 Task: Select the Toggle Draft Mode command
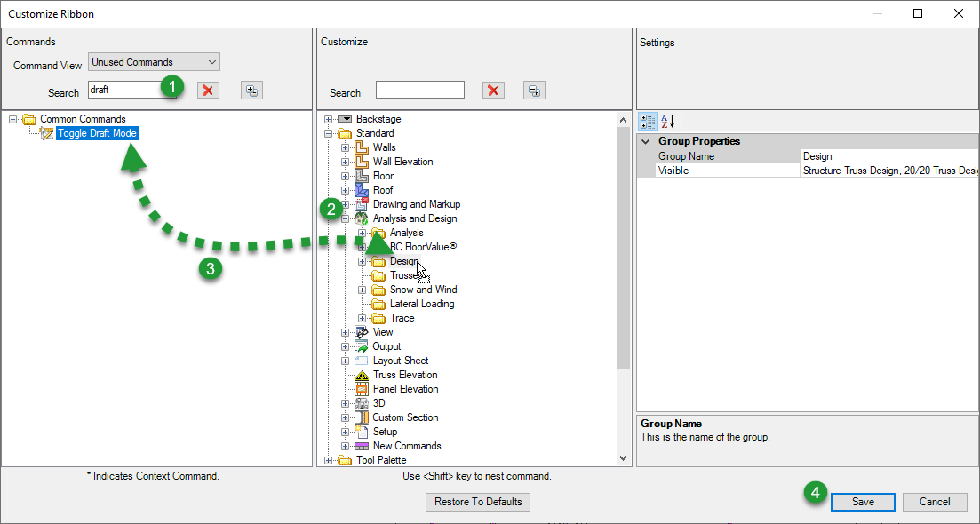click(96, 132)
